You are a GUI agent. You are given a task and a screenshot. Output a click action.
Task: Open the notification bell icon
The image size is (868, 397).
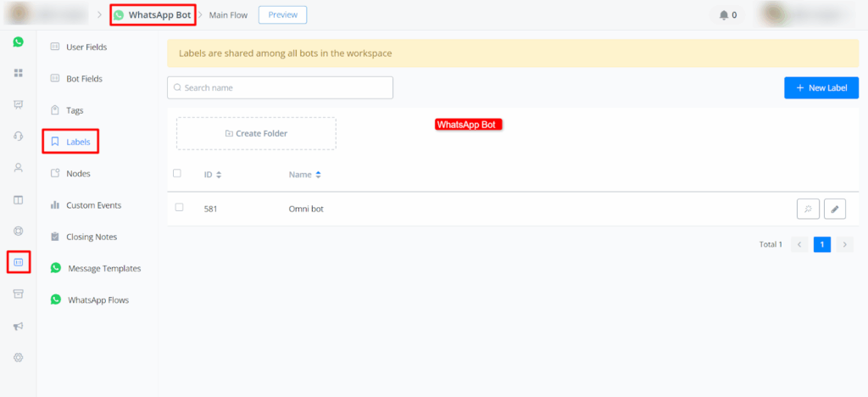pos(723,14)
